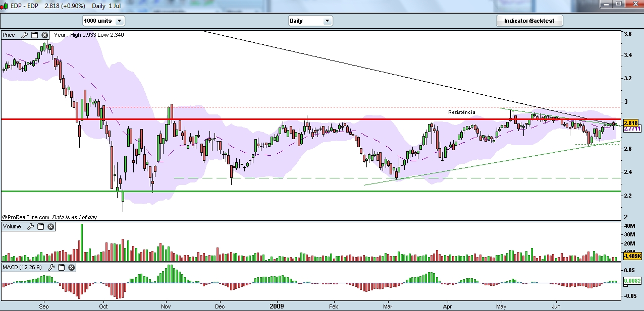Click the Sep label on time axis
This screenshot has height=311, width=644.
(44, 306)
